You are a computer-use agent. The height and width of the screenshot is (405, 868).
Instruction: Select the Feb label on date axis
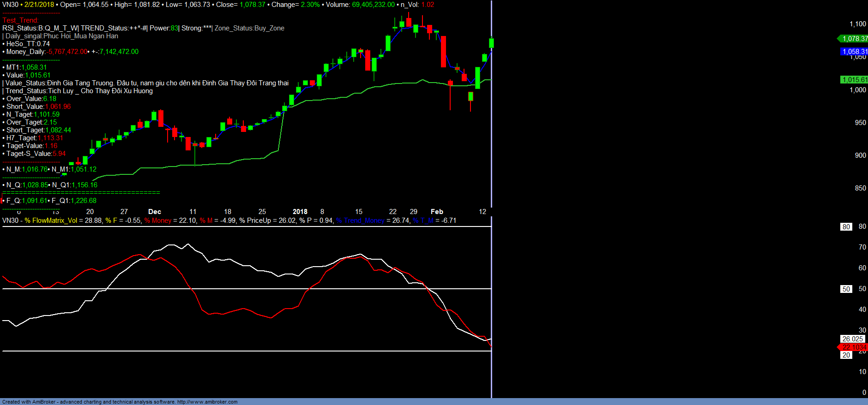click(x=437, y=212)
